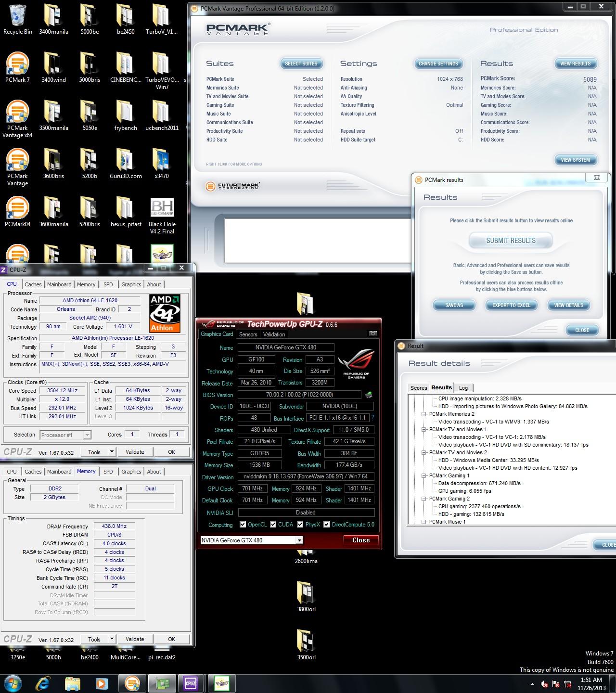Open the Tools dropdown arrow in the CPU-Z window showing the Memory tab

[x=112, y=639]
